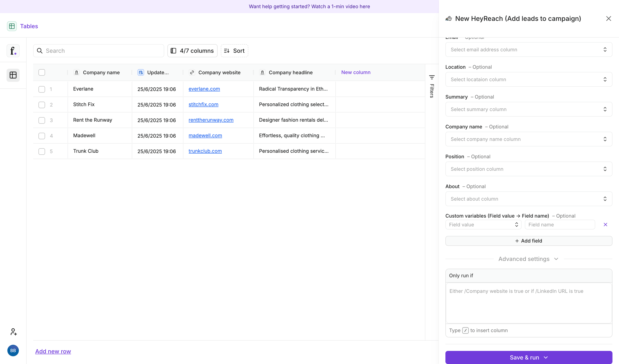Click the Company headline column header
This screenshot has height=364, width=619.
click(295, 72)
